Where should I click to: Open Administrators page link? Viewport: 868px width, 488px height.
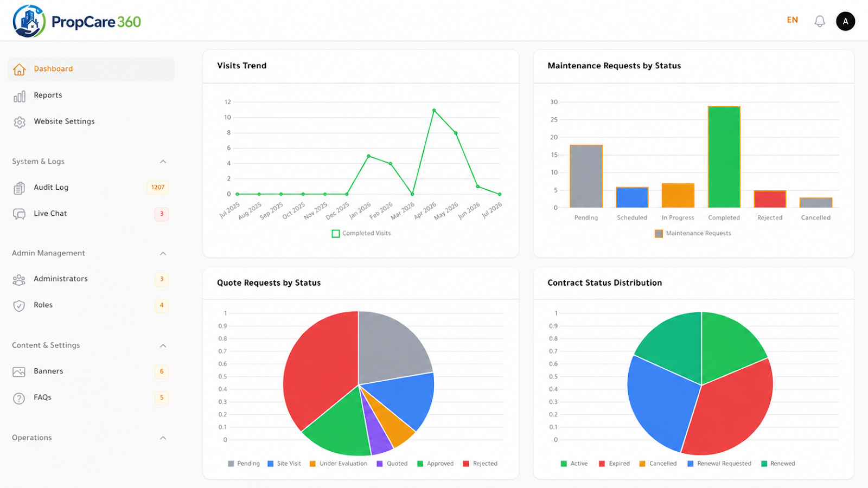pos(91,279)
